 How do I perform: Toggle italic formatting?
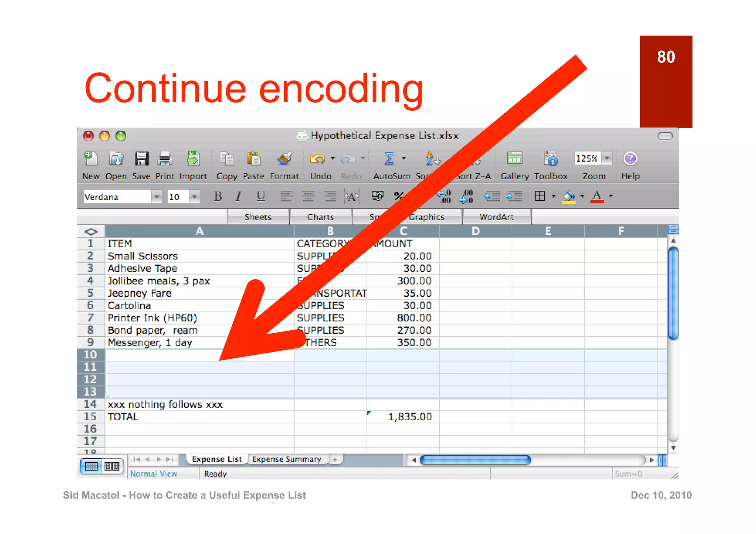pyautogui.click(x=239, y=196)
